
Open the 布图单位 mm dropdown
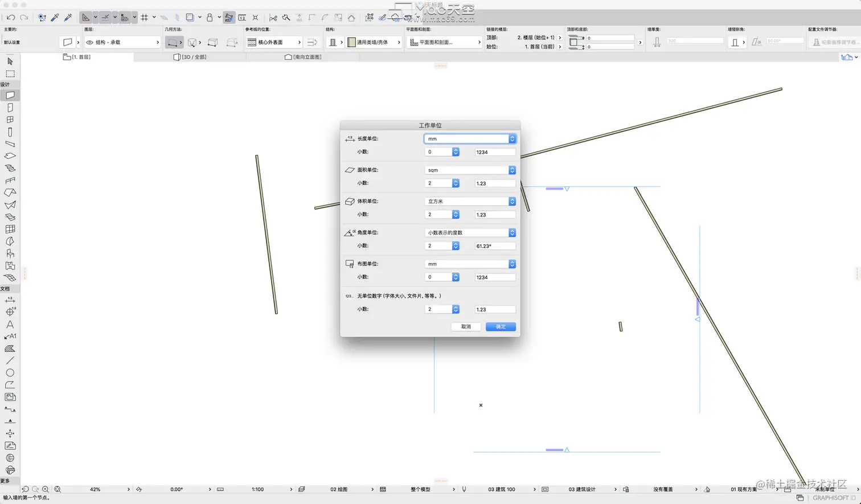coord(470,264)
